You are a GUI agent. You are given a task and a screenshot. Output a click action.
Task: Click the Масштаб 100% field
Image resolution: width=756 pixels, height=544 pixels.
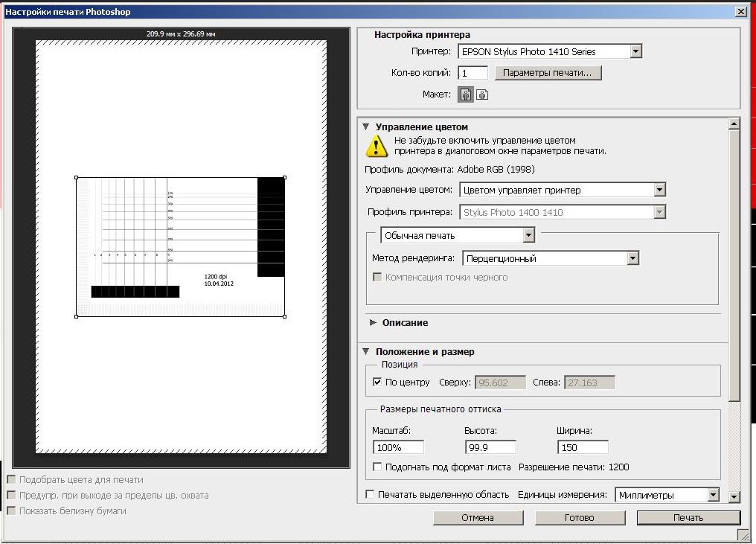398,447
